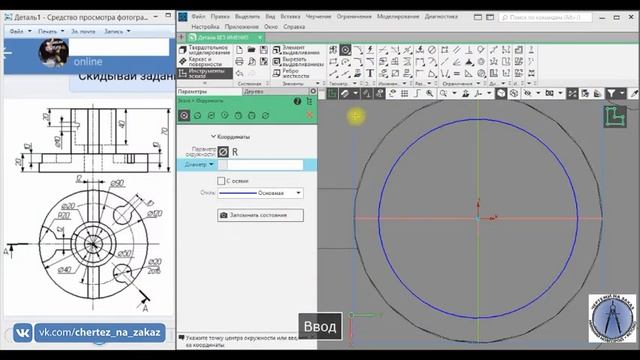The image size is (640, 360).
Task: Click the Open folder icon
Action: 251,50
